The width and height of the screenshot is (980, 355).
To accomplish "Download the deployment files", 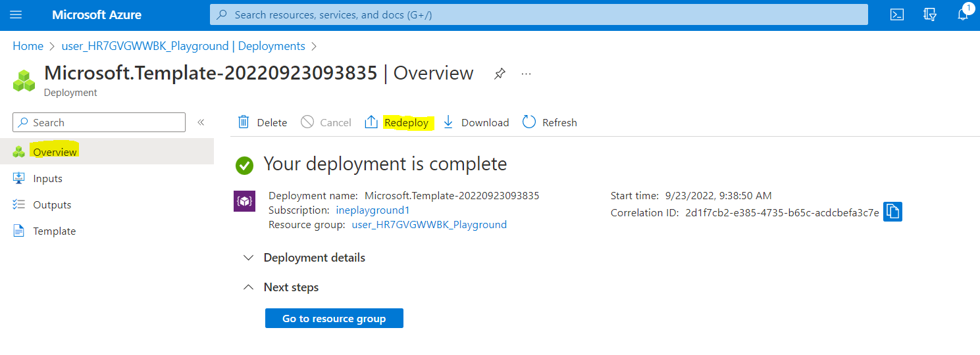I will click(x=476, y=122).
